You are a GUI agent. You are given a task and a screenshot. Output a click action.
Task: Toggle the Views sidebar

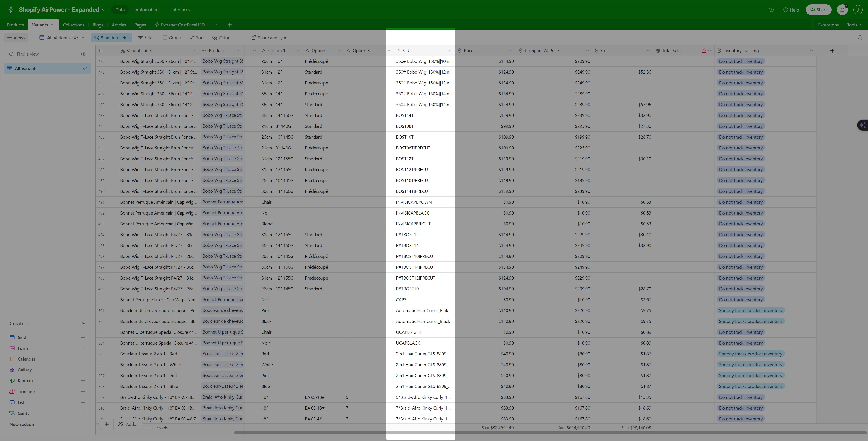[16, 38]
